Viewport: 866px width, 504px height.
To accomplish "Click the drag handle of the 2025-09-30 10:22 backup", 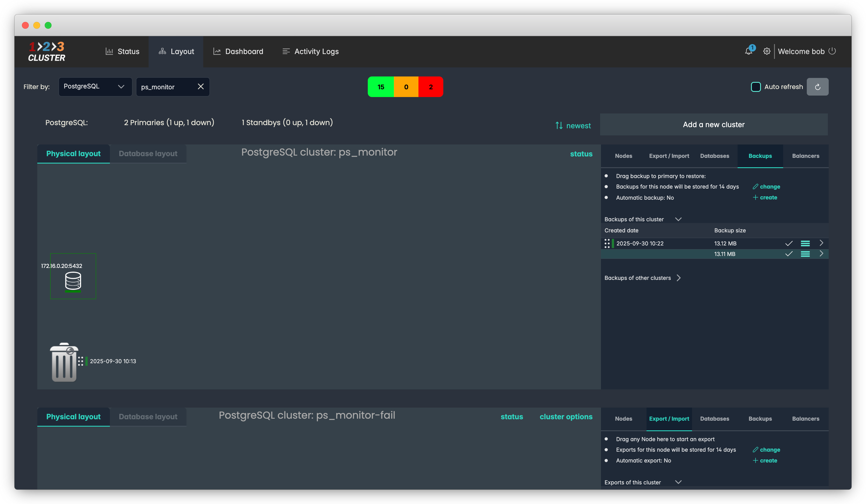I will click(x=607, y=243).
